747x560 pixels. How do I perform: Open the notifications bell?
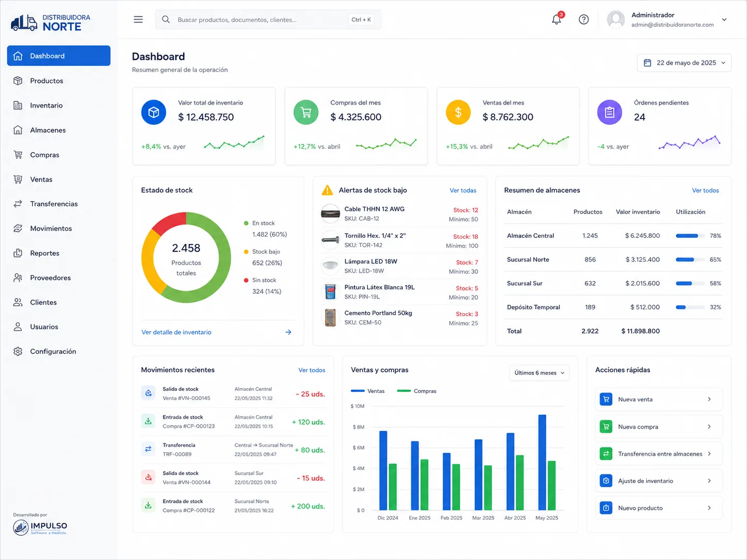[556, 20]
